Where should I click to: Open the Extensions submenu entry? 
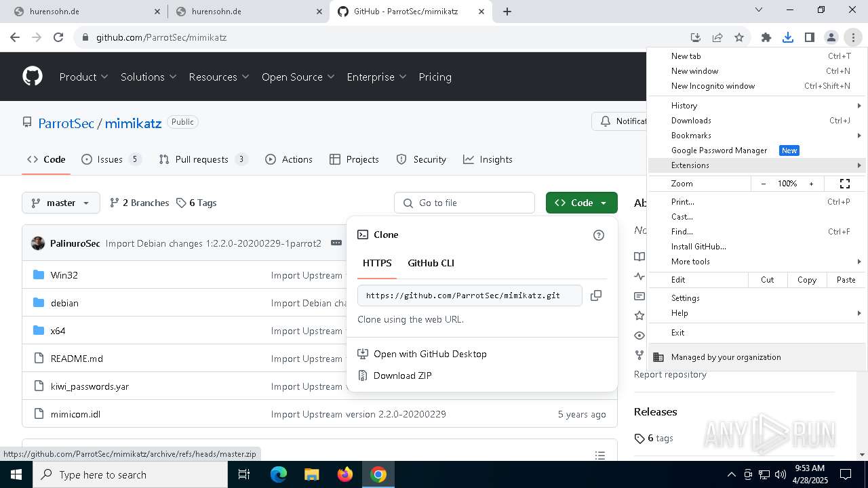pyautogui.click(x=757, y=165)
